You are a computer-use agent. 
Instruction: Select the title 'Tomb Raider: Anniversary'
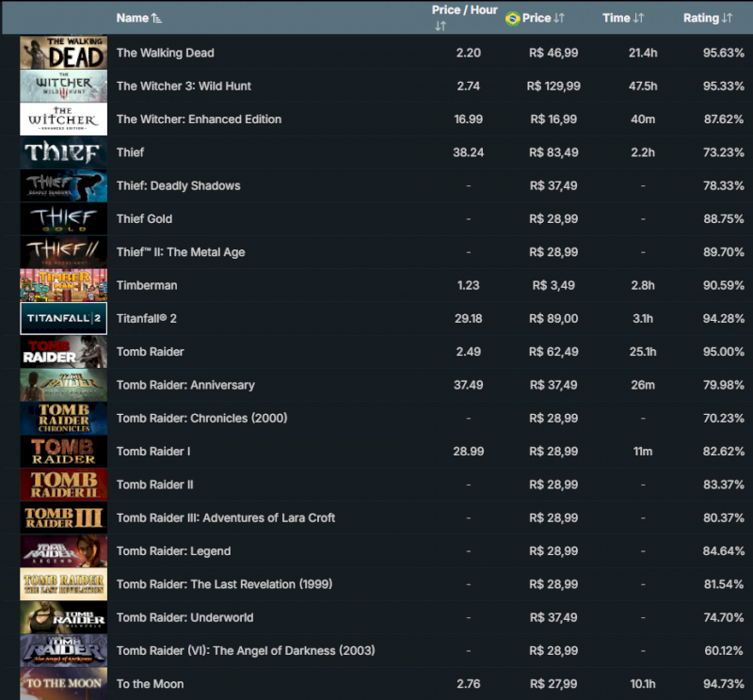pyautogui.click(x=185, y=385)
